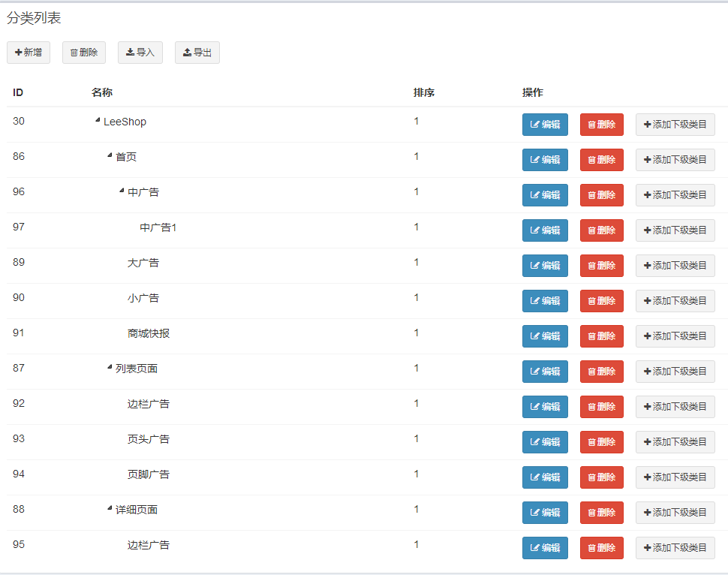The height and width of the screenshot is (575, 728).
Task: Delete the 中广告1 row
Action: 602,230
